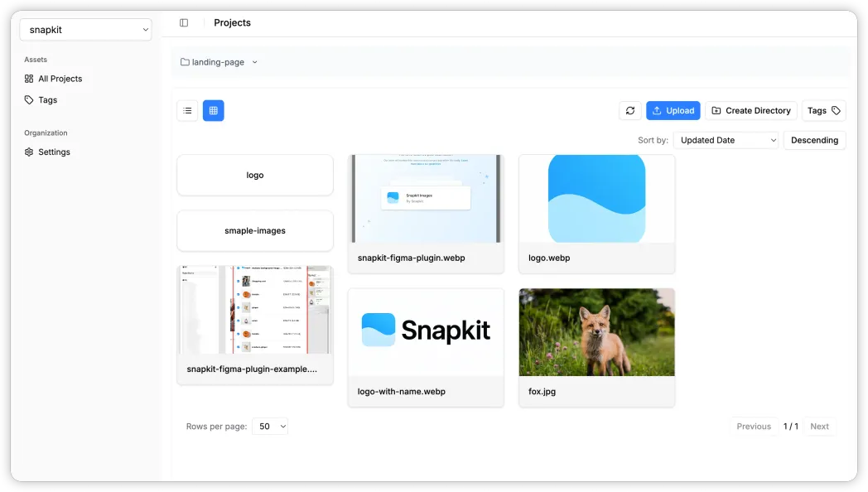Click the Previous page button
The height and width of the screenshot is (492, 868).
(754, 426)
